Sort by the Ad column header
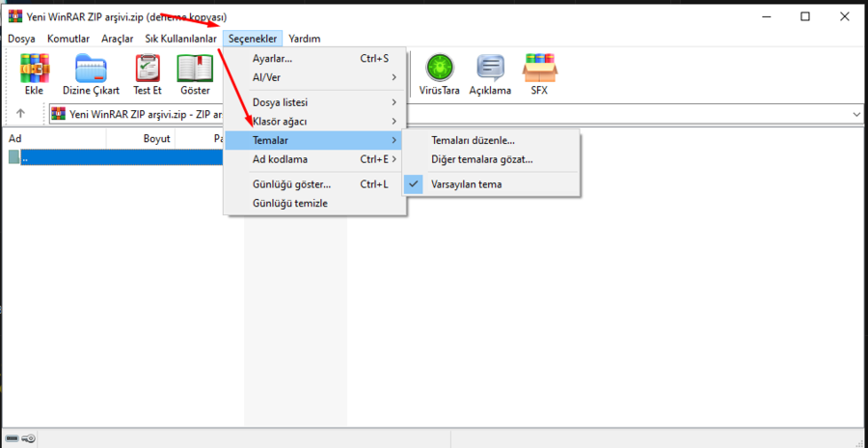 point(54,139)
